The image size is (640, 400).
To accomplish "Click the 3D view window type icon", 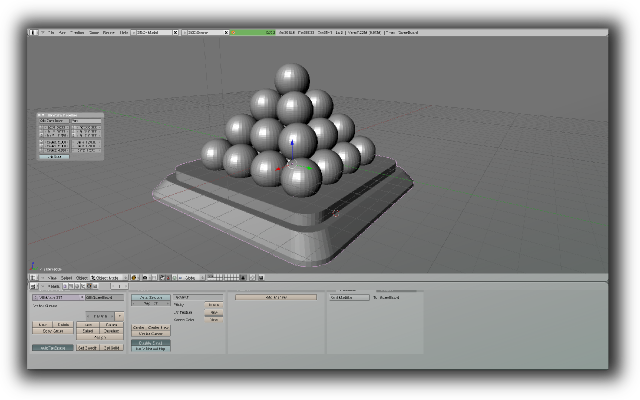I will pos(35,277).
